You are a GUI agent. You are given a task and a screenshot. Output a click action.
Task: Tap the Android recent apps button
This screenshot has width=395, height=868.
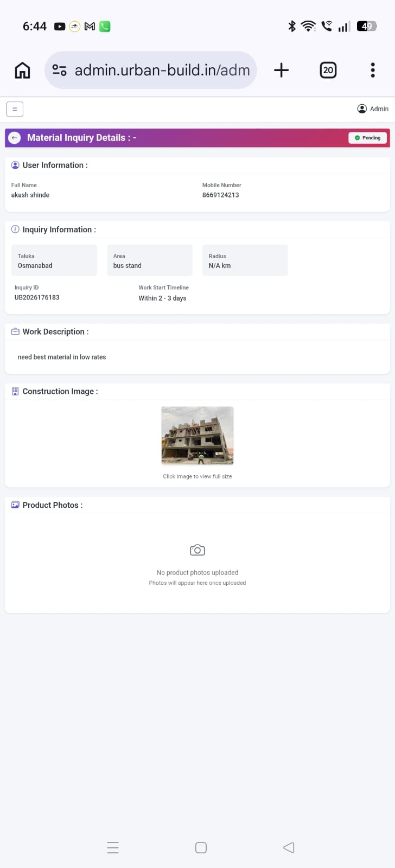[x=113, y=847]
